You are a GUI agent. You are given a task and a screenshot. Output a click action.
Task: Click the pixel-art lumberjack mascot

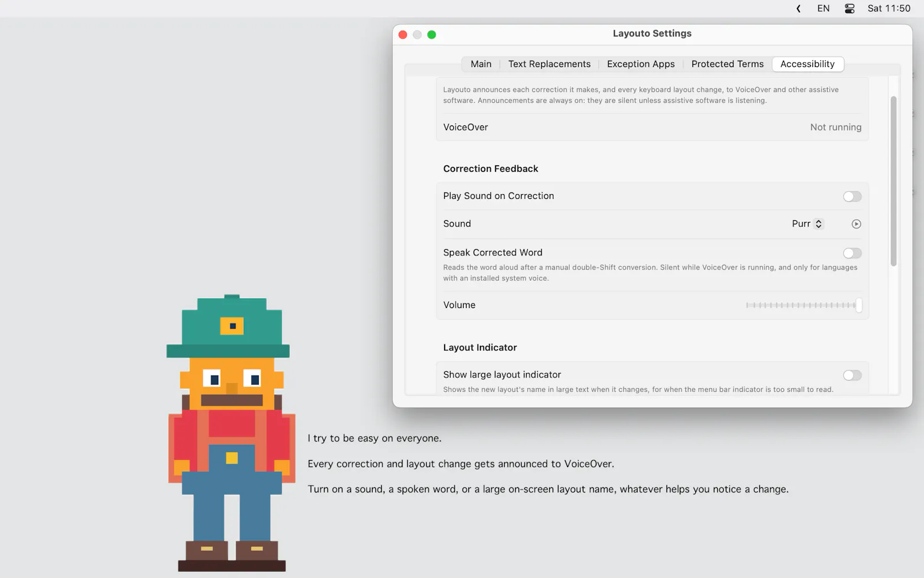[x=232, y=433]
